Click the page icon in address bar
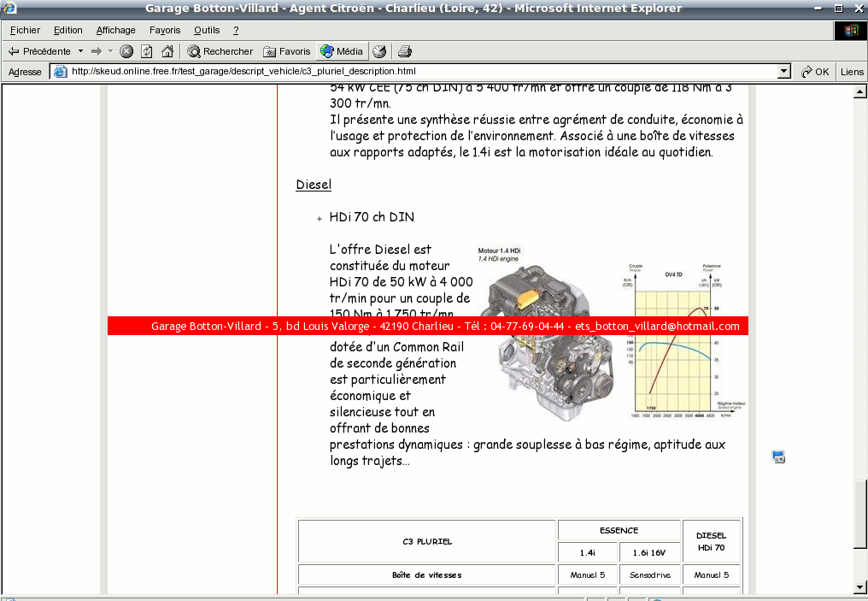Image resolution: width=868 pixels, height=601 pixels. 61,72
